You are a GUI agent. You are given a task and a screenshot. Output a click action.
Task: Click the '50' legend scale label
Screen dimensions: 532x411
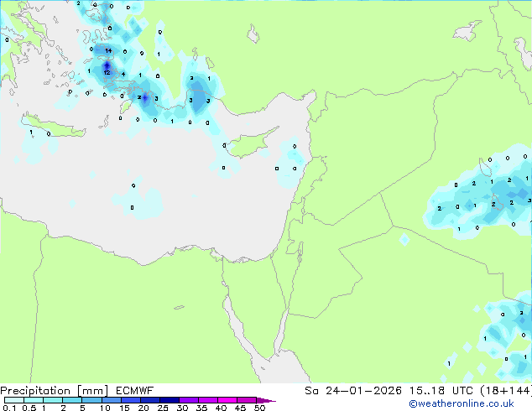[259, 408]
